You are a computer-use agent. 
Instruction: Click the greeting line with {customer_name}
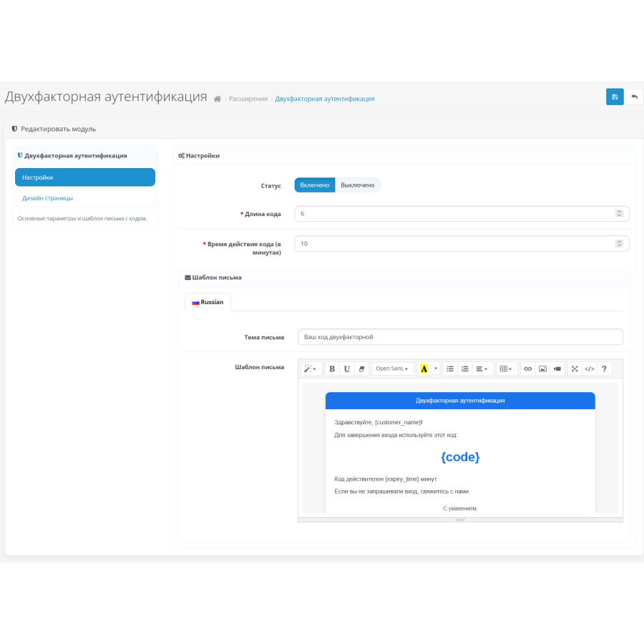coord(379,422)
